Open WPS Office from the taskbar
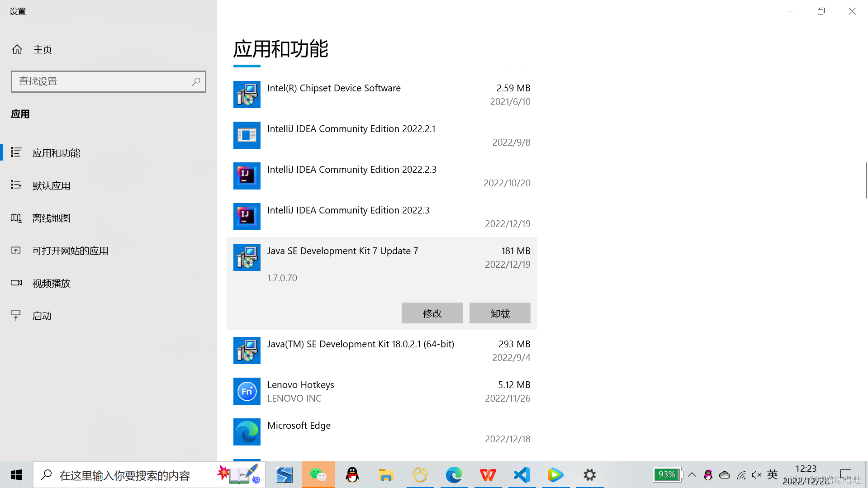This screenshot has width=868, height=488. point(488,475)
